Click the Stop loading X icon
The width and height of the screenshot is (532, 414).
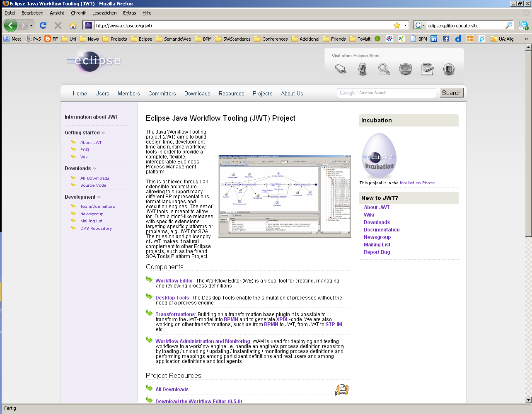(58, 25)
